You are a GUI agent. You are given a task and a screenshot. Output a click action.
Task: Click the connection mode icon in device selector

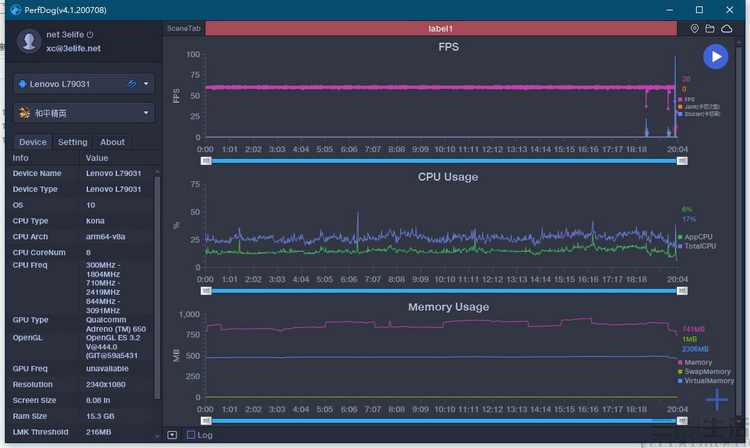pos(131,84)
